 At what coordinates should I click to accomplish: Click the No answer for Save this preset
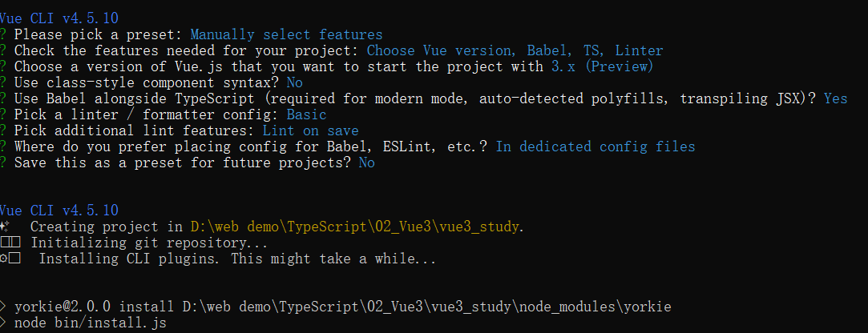tap(366, 162)
